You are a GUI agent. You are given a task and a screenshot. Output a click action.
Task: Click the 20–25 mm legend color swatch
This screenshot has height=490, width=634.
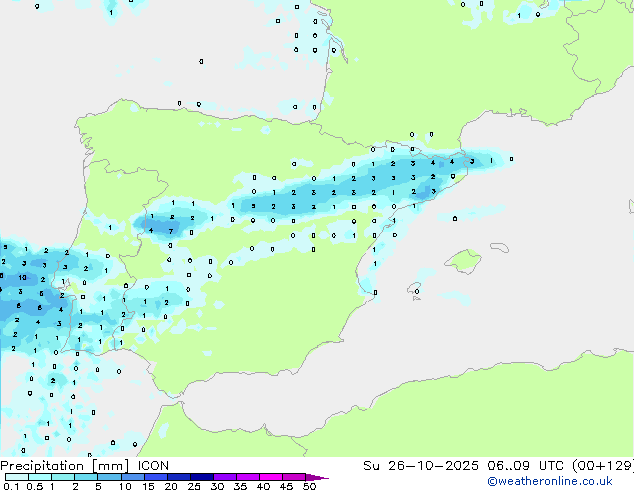click(179, 477)
